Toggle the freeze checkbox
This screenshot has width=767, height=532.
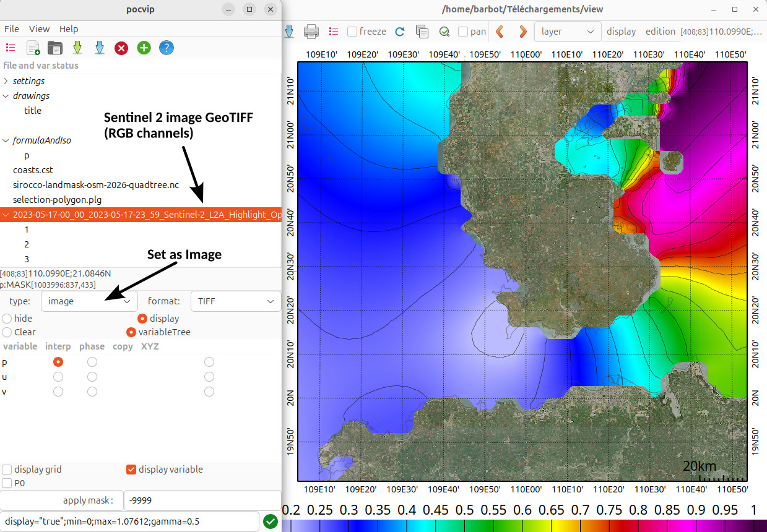(352, 32)
